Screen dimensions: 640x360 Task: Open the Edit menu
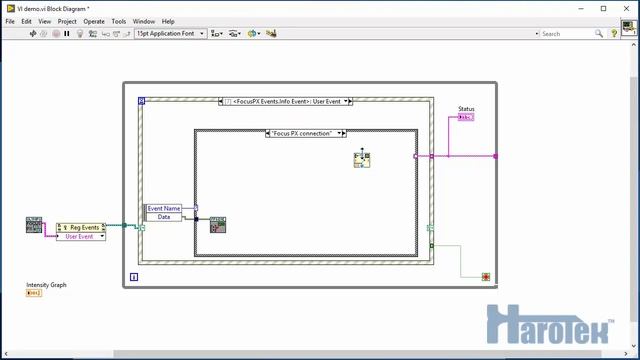pyautogui.click(x=27, y=21)
